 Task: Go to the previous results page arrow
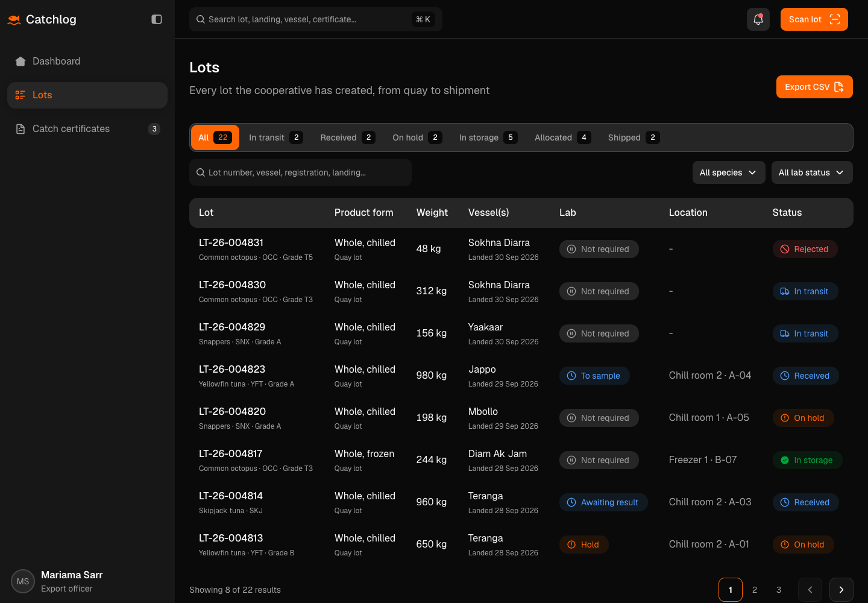point(810,590)
